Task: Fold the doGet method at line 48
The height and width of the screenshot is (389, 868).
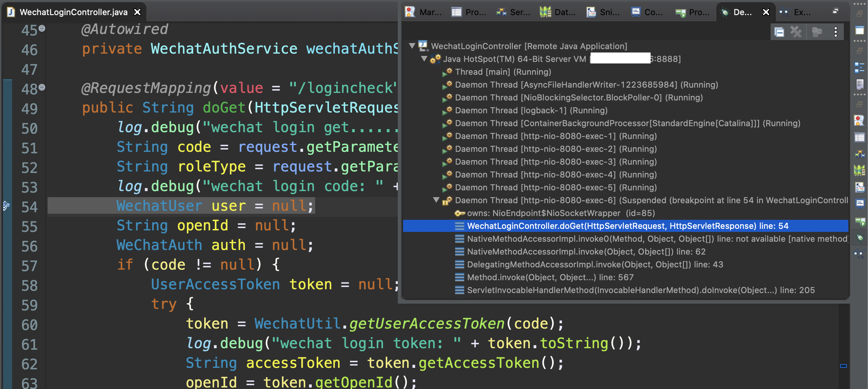Action: coord(42,87)
